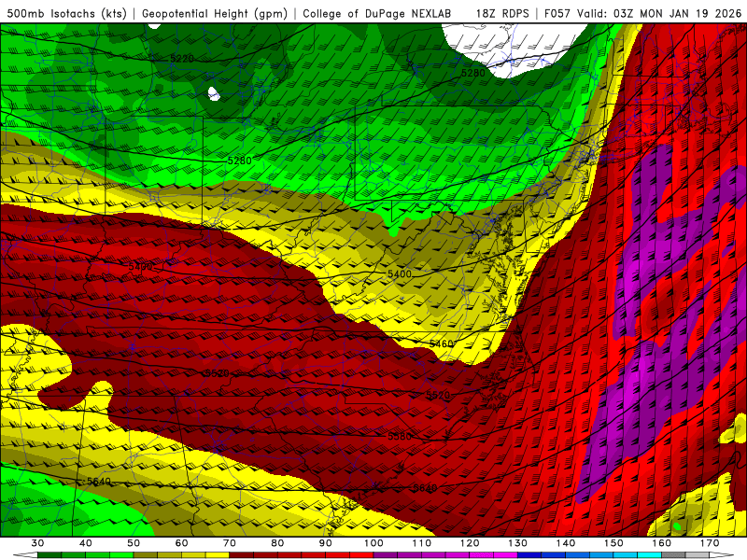Image resolution: width=747 pixels, height=560 pixels.
Task: Click the '18Z RDPS' model run label
Action: [502, 14]
